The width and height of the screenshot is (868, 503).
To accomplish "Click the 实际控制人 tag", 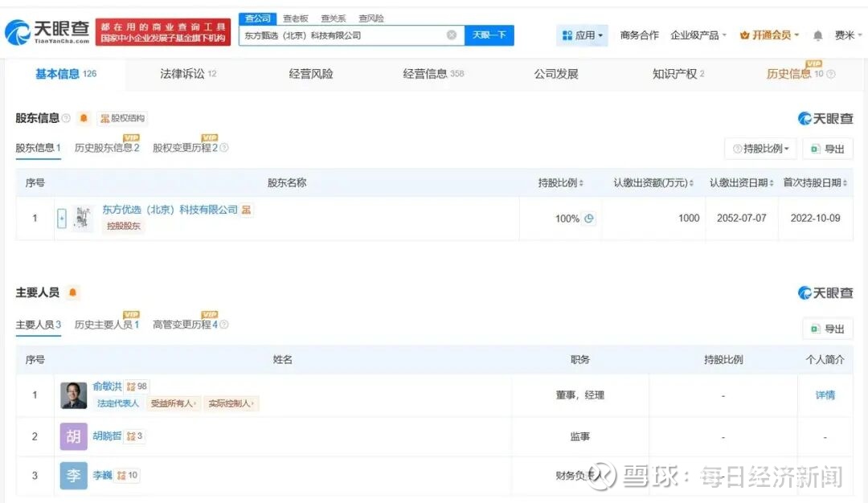I will click(x=231, y=403).
